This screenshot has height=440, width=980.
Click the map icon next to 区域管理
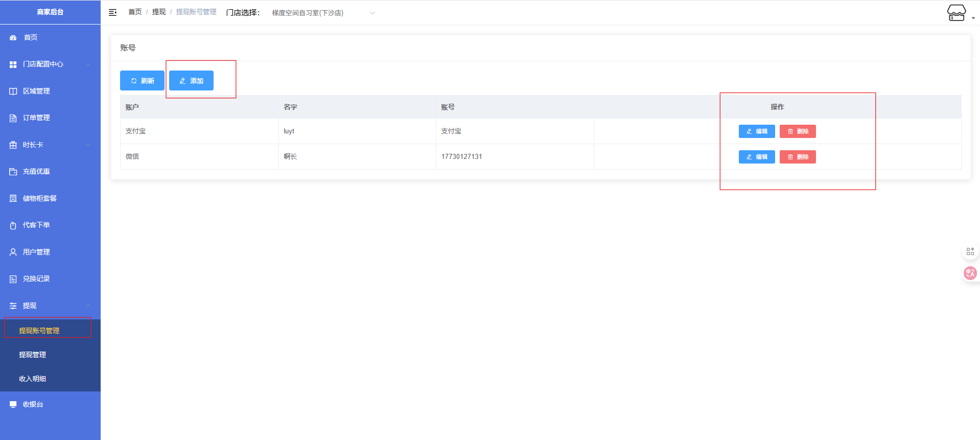pos(13,91)
